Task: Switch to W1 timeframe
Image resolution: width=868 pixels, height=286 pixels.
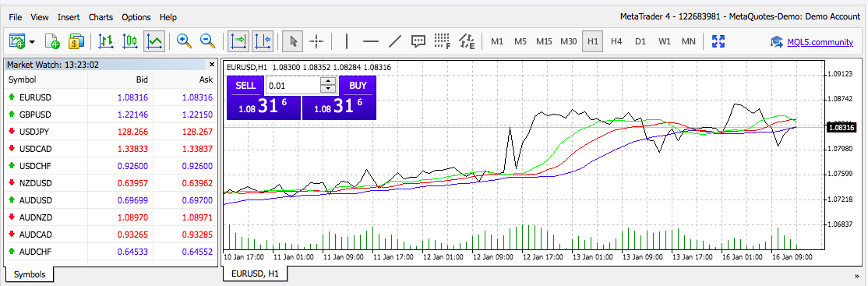Action: point(665,41)
